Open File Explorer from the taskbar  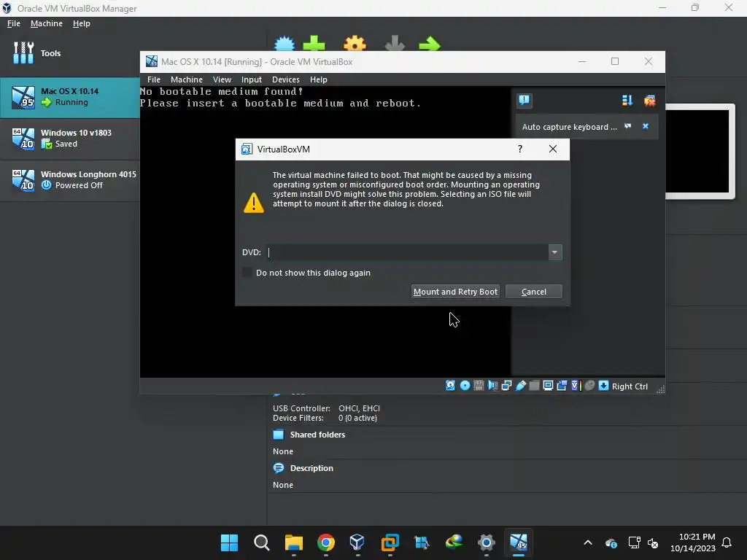293,542
